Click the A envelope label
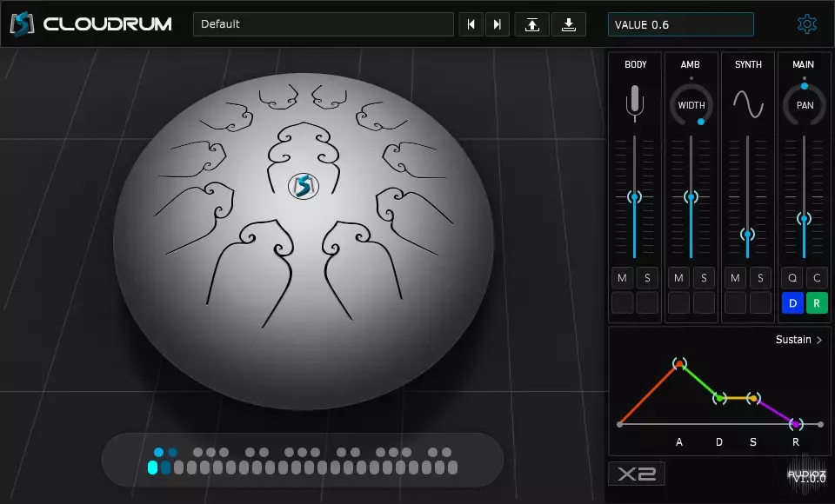835x504 pixels. click(679, 441)
